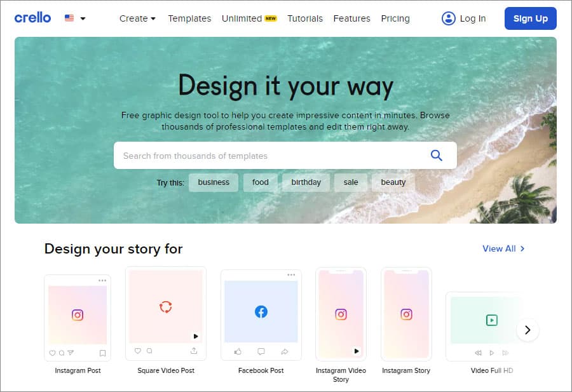Click the play icon on Square Video Post

(196, 336)
